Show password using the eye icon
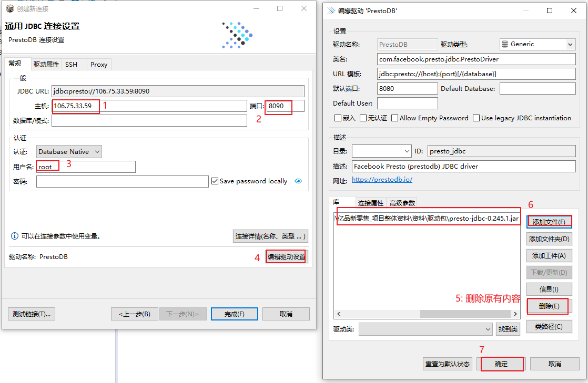The image size is (588, 383). pos(298,181)
